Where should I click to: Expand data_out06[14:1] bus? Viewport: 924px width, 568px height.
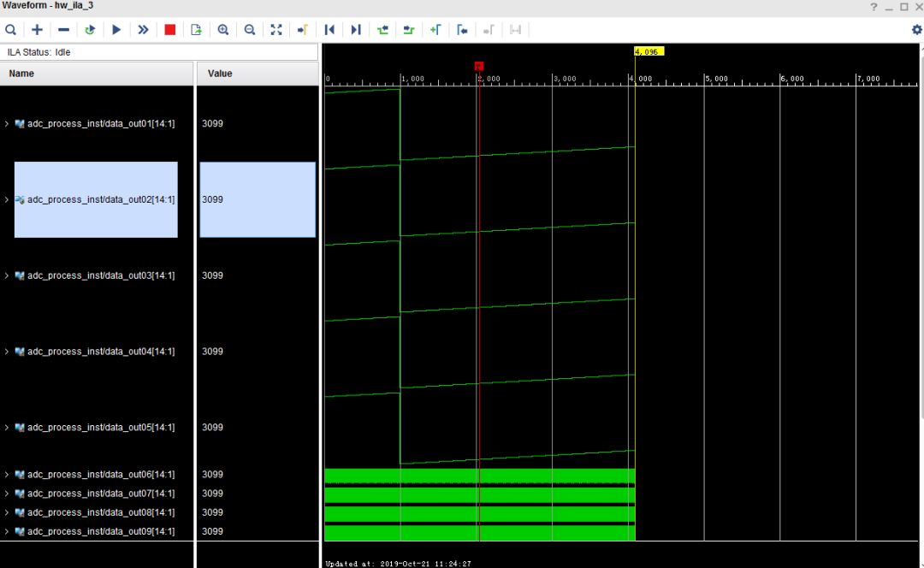(x=7, y=474)
